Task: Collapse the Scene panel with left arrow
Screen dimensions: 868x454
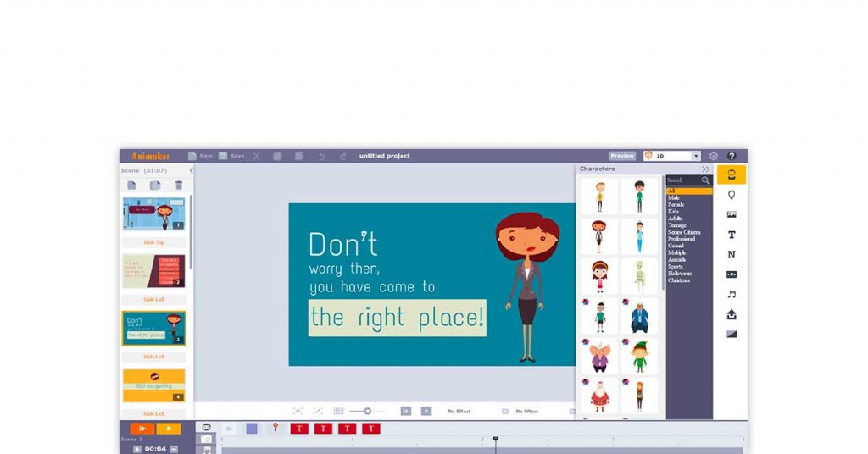Action: point(191,170)
